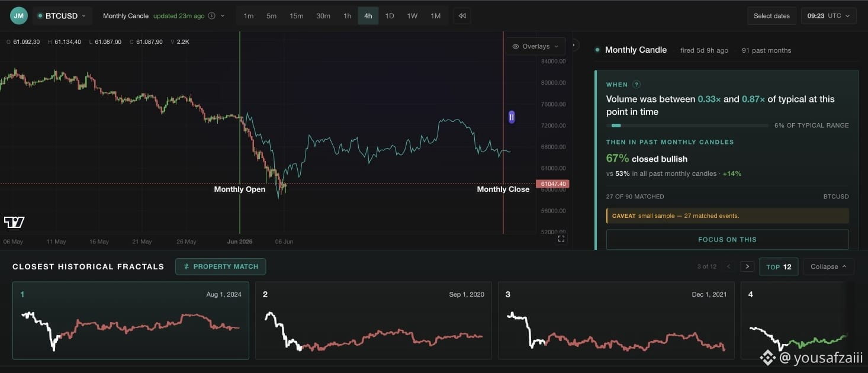Viewport: 868px width, 373px height.
Task: Click the Monthly Close line label
Action: coord(503,189)
